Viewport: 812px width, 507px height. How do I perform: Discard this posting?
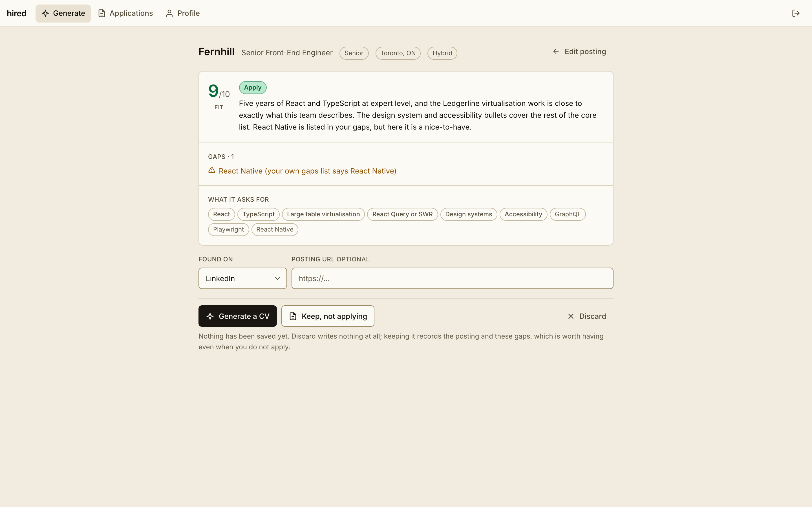587,316
